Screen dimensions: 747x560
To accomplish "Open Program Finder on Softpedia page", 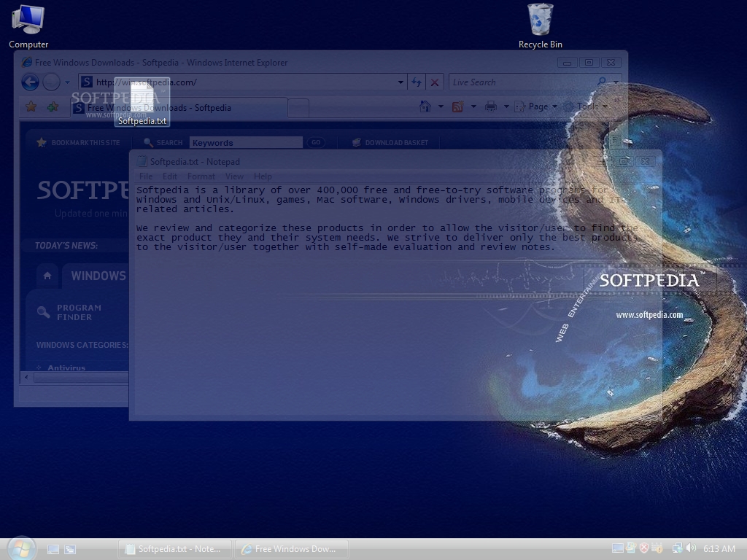I will click(69, 312).
